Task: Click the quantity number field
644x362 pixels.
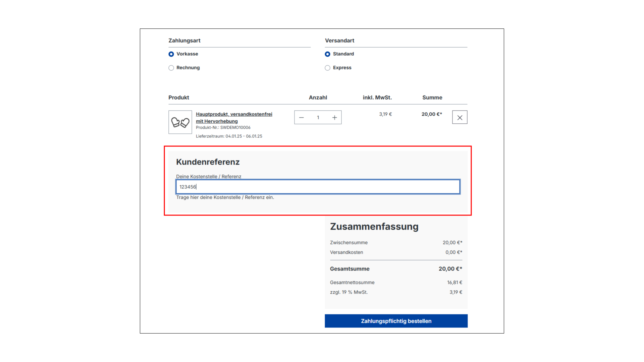Action: click(x=318, y=118)
